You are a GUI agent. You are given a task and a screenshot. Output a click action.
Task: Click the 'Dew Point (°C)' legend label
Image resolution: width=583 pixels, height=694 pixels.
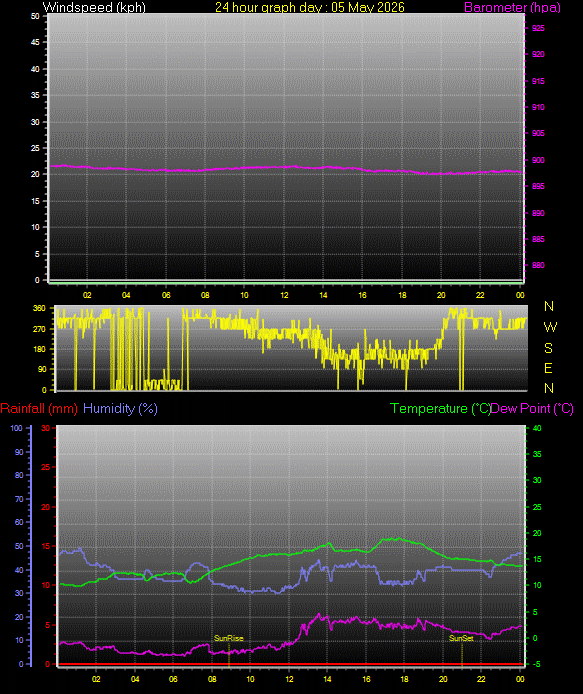pyautogui.click(x=532, y=408)
